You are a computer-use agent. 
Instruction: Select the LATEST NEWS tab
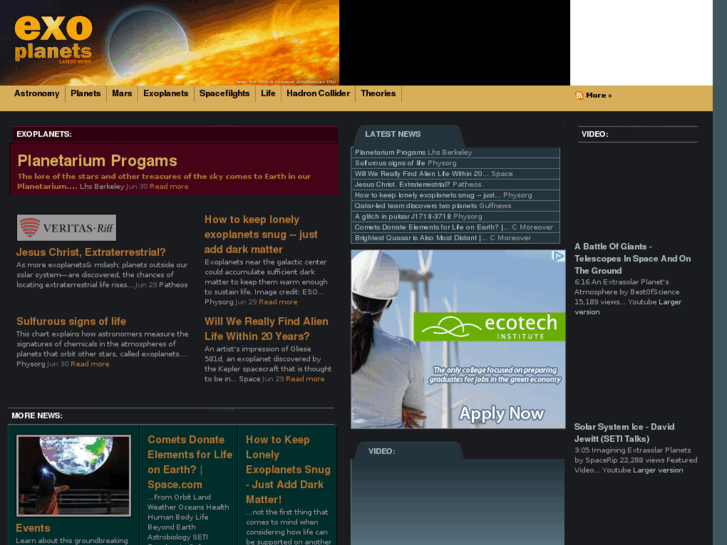pos(393,134)
